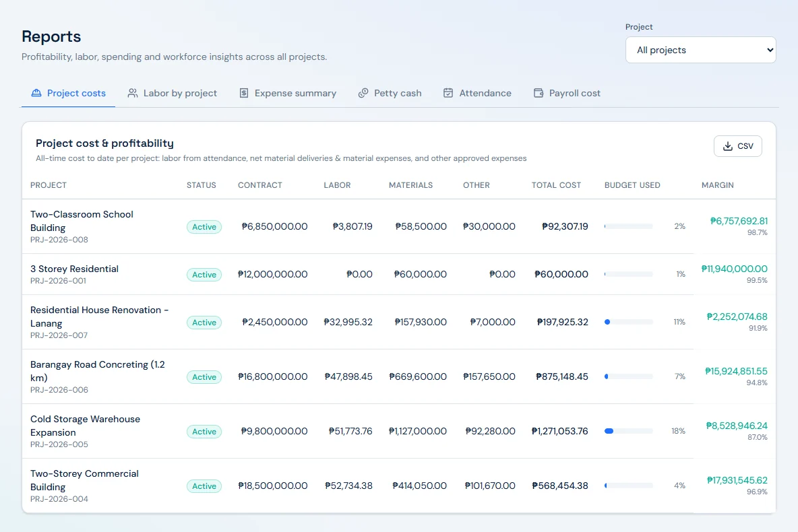Click the Attendance calendar icon

click(x=448, y=93)
